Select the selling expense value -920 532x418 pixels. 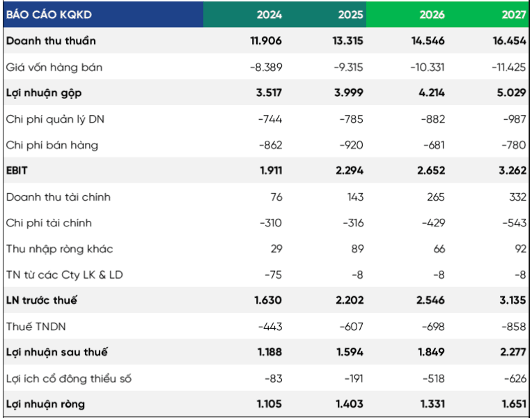[352, 145]
